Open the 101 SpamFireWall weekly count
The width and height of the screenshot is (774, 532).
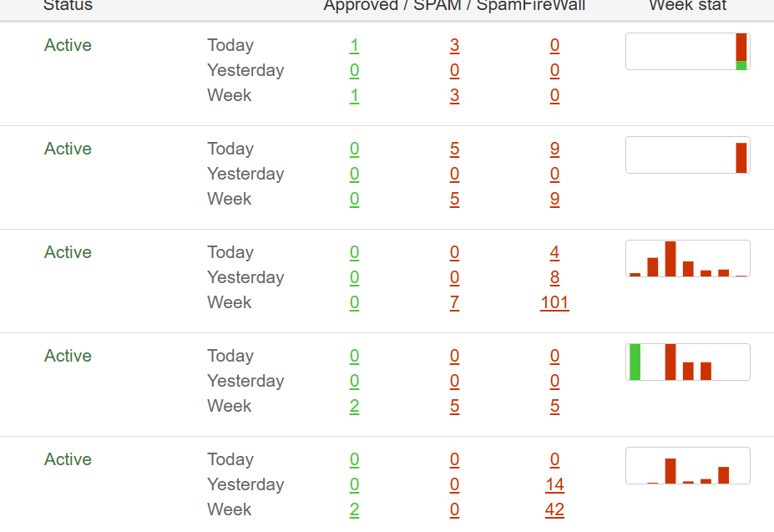554,302
